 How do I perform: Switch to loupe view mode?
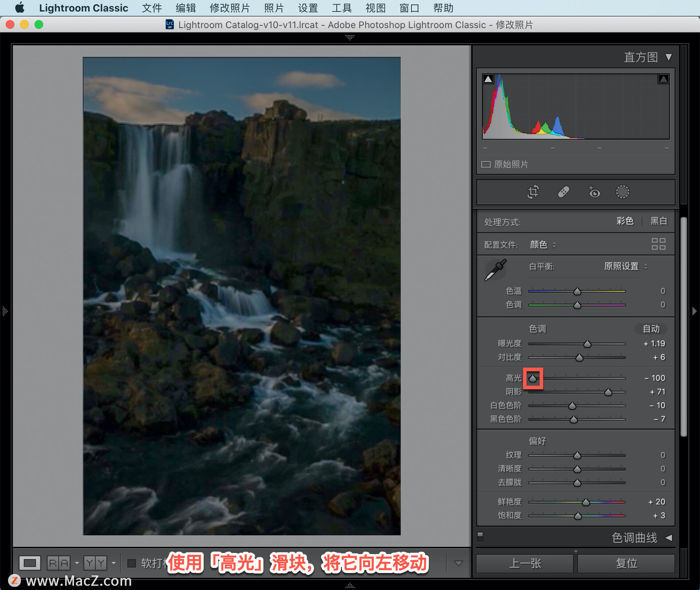coord(30,563)
